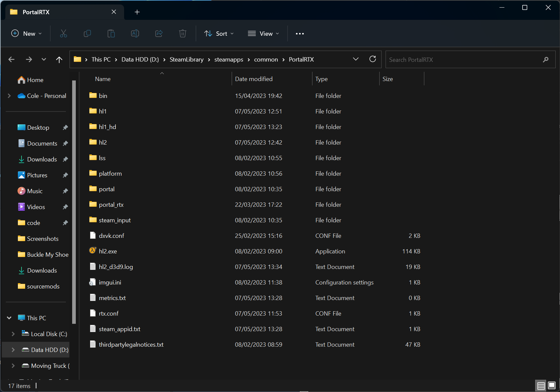Go up one directory level

tap(59, 60)
